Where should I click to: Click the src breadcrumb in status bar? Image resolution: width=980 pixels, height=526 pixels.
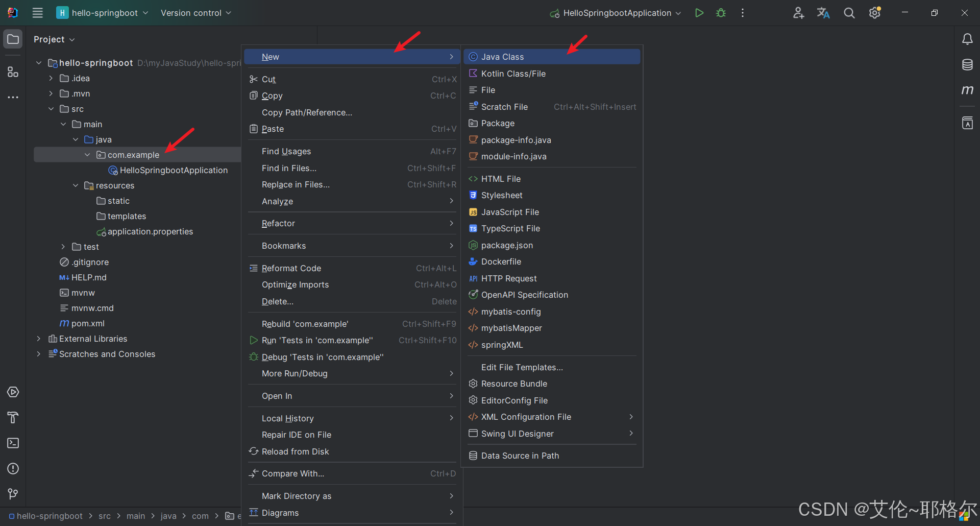(105, 516)
